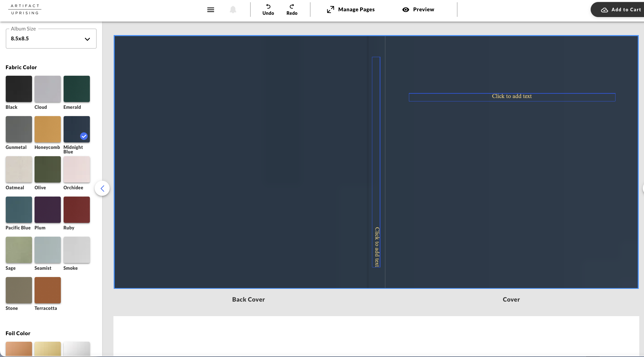
Task: Click the 'Fabric Color' heading
Action: coord(21,67)
